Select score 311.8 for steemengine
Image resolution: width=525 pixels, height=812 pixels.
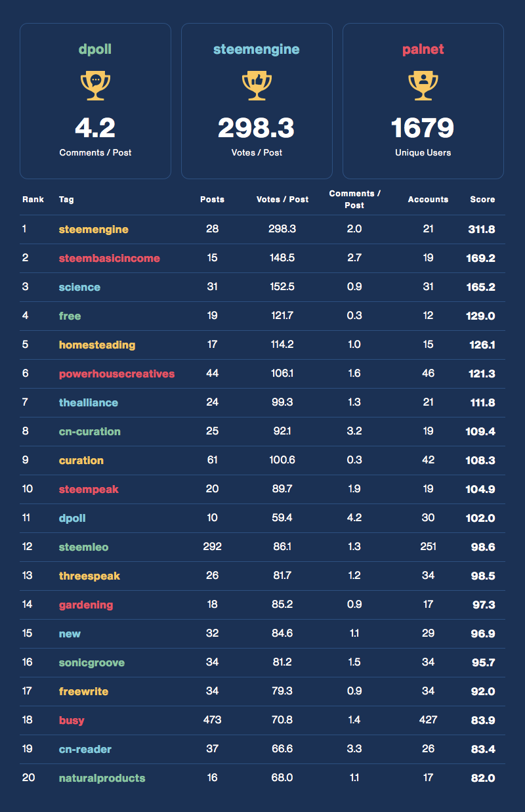pyautogui.click(x=482, y=229)
